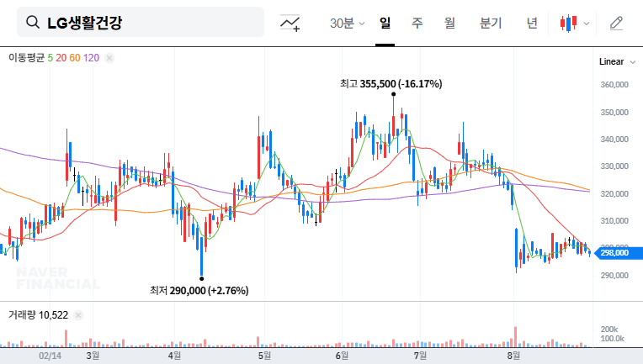Expand chart type dropdown arrow
Image resolution: width=643 pixels, height=364 pixels.
point(587,24)
